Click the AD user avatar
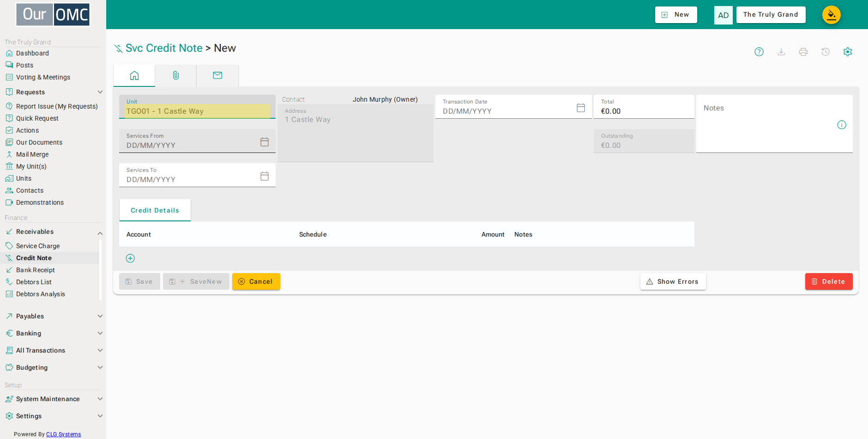The image size is (868, 439). coord(723,15)
